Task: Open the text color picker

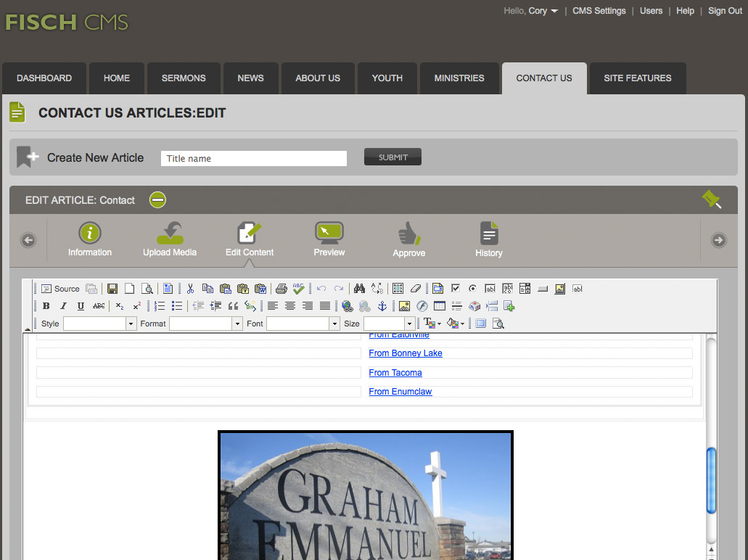Action: (x=432, y=324)
